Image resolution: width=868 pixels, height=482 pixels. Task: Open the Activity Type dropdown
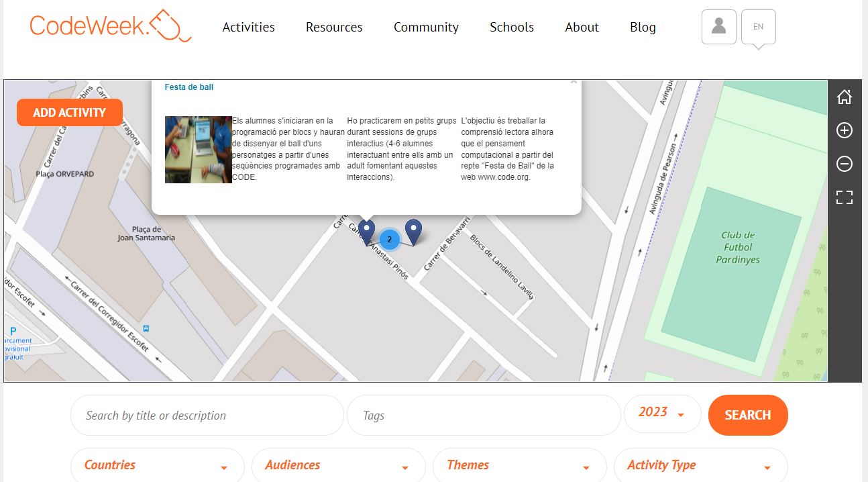700,465
